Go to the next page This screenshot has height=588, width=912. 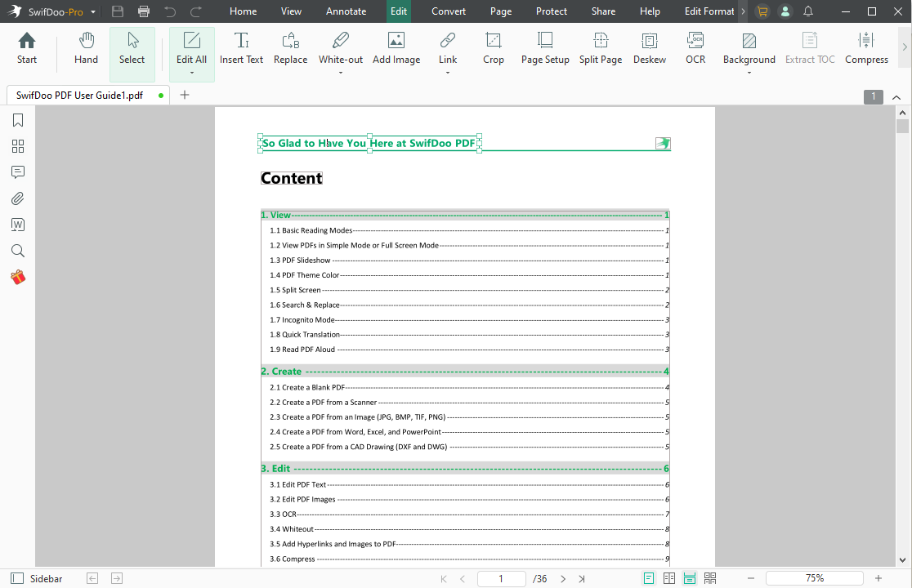click(x=562, y=579)
